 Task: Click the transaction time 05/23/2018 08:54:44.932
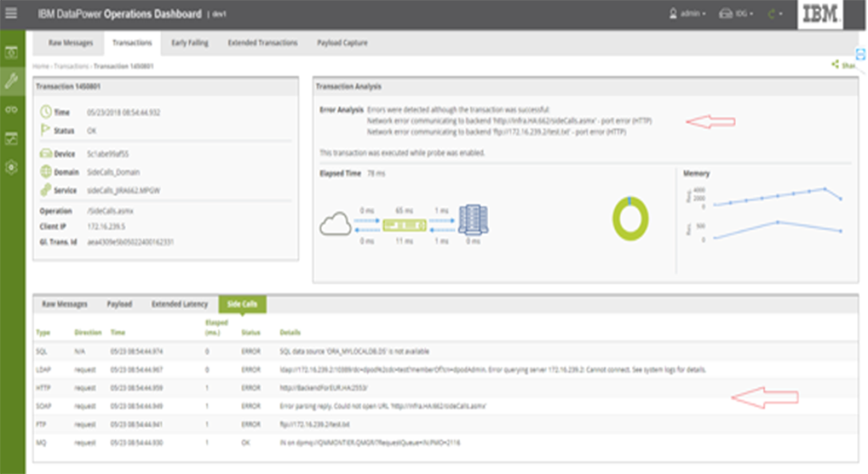(x=123, y=112)
